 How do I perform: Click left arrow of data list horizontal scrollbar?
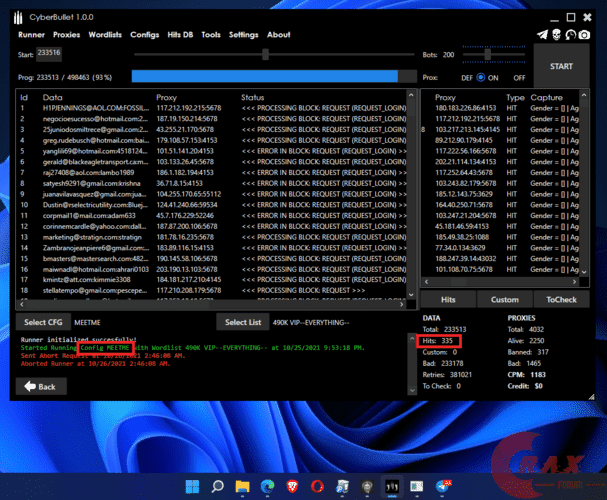coord(22,305)
